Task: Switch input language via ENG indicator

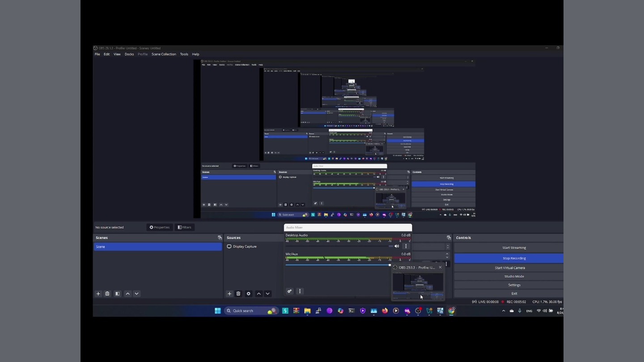Action: (x=529, y=311)
